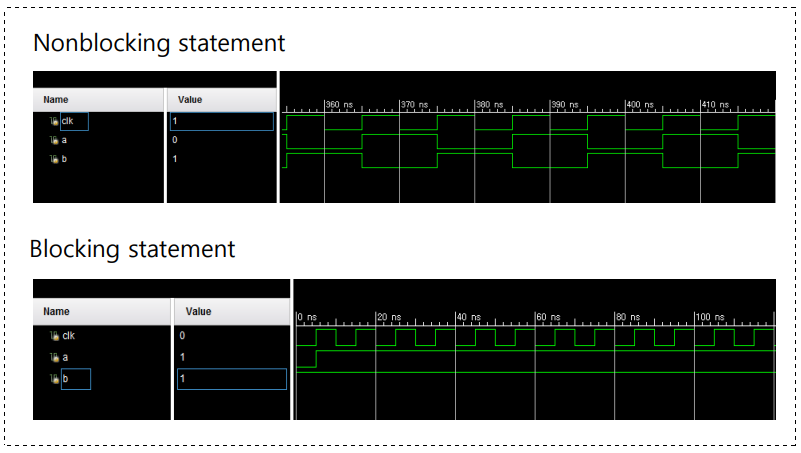Image resolution: width=801 pixels, height=453 pixels.
Task: Click the b value field in Blocking panel
Action: coord(232,379)
